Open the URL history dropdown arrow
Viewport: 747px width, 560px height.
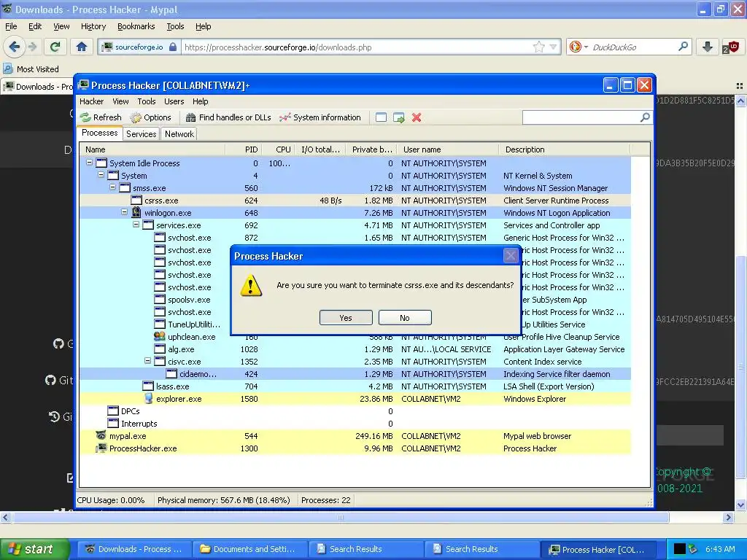[553, 47]
